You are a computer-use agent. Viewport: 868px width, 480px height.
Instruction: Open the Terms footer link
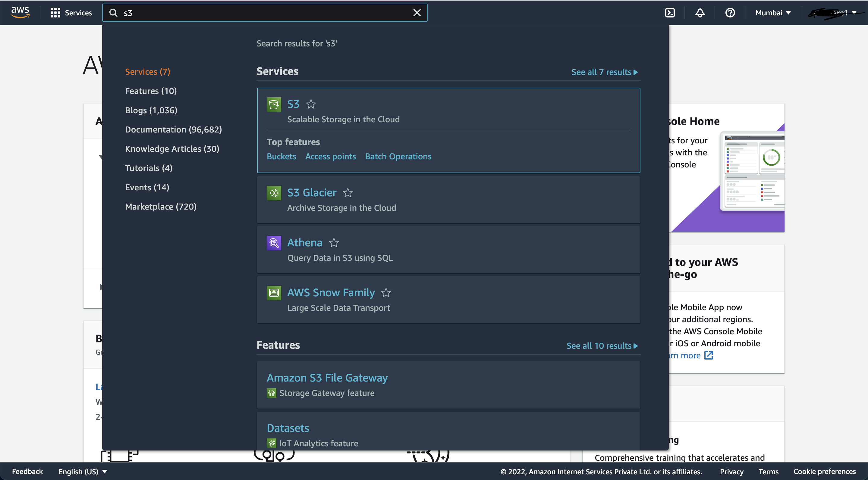click(768, 471)
